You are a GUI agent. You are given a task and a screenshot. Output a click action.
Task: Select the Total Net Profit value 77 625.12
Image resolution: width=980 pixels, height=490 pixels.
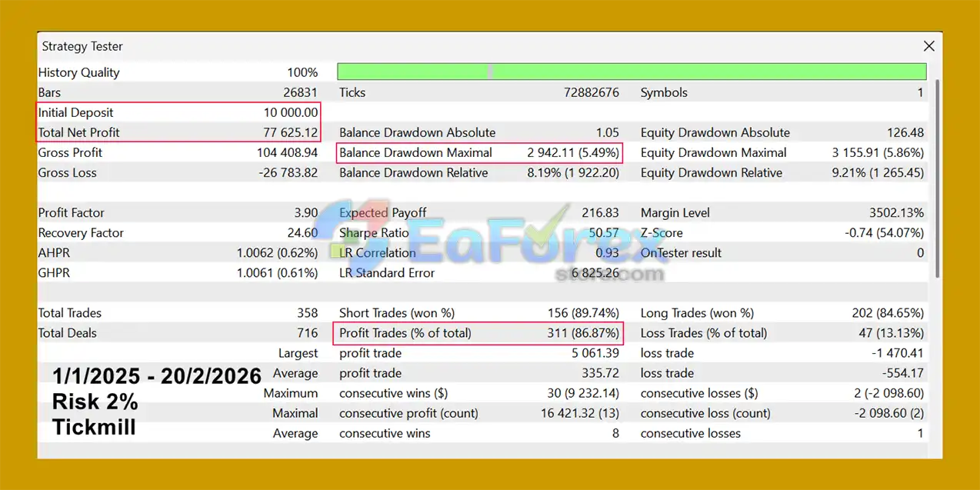pos(290,132)
